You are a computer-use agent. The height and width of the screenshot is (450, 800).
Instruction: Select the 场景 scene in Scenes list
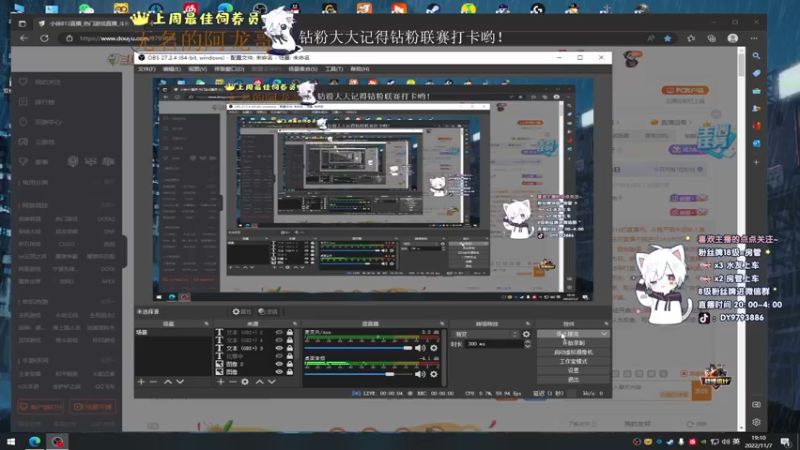tap(172, 332)
